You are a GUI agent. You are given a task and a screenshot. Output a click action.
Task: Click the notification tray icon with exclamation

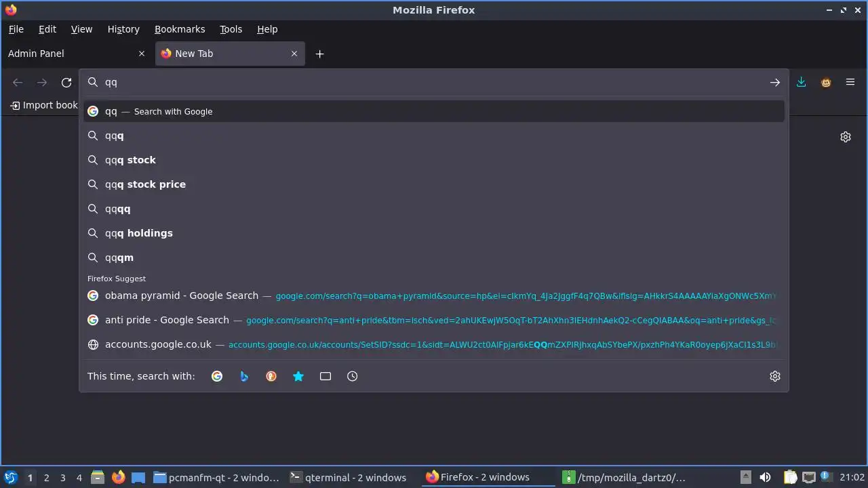pos(825,477)
